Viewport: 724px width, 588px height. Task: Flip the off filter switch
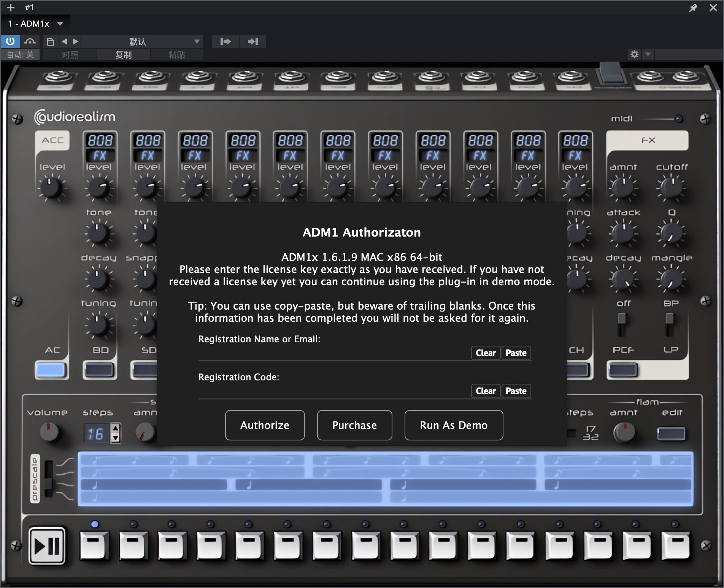[x=622, y=324]
